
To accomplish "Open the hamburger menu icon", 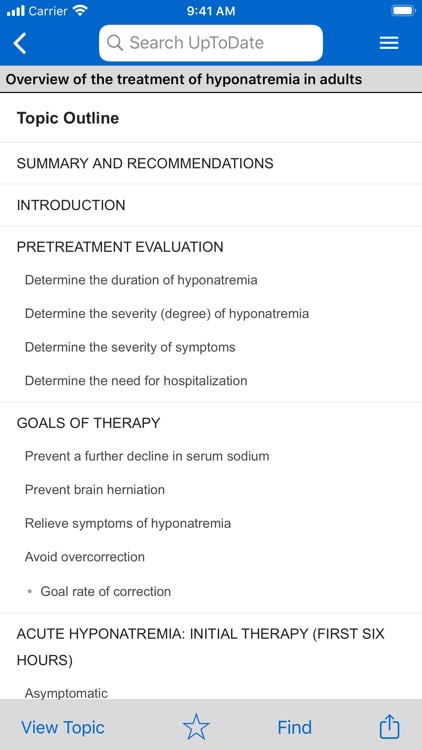I will [x=389, y=43].
